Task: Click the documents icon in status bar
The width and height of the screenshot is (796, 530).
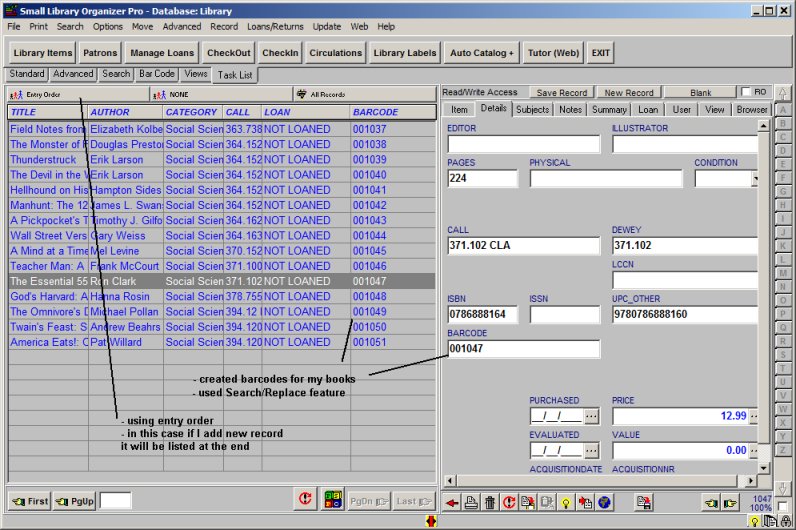Action: click(770, 521)
